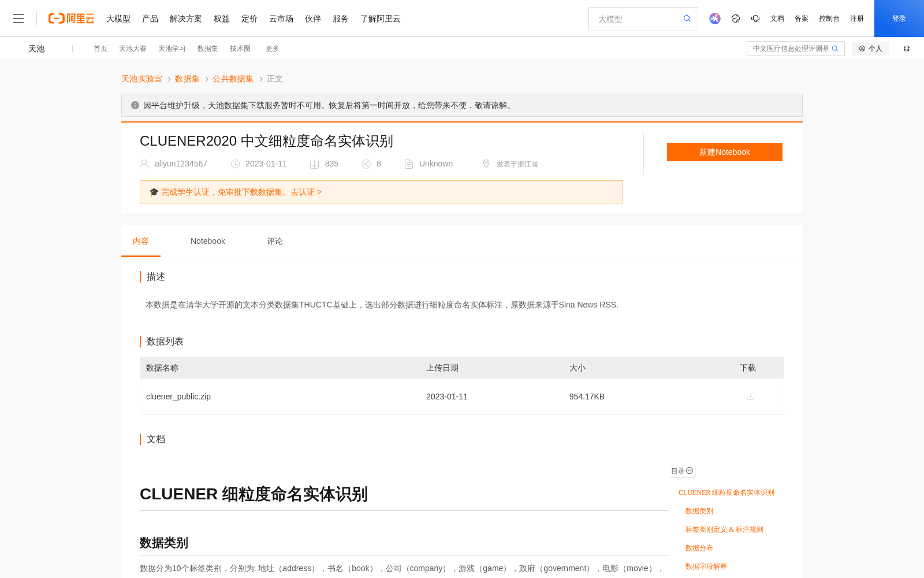The image size is (924, 578).
Task: Click the author name aliyun1234567
Action: [181, 164]
